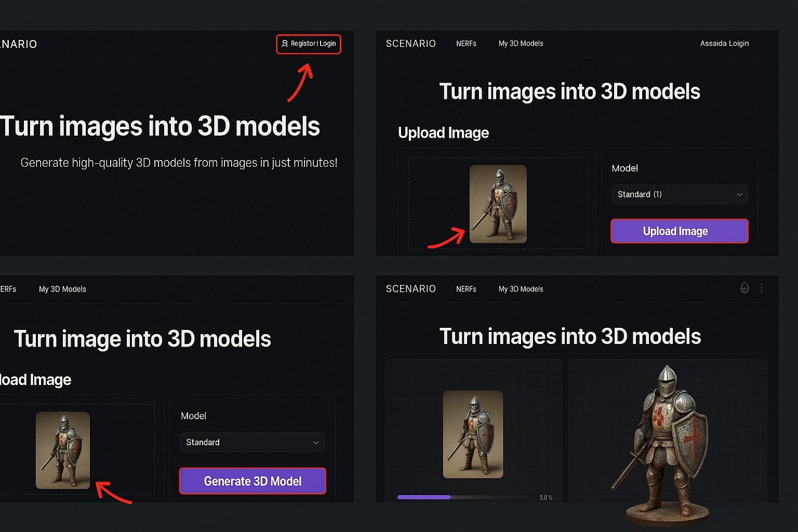Open the Standard dropdown beside Generate 3D Model

[x=252, y=442]
